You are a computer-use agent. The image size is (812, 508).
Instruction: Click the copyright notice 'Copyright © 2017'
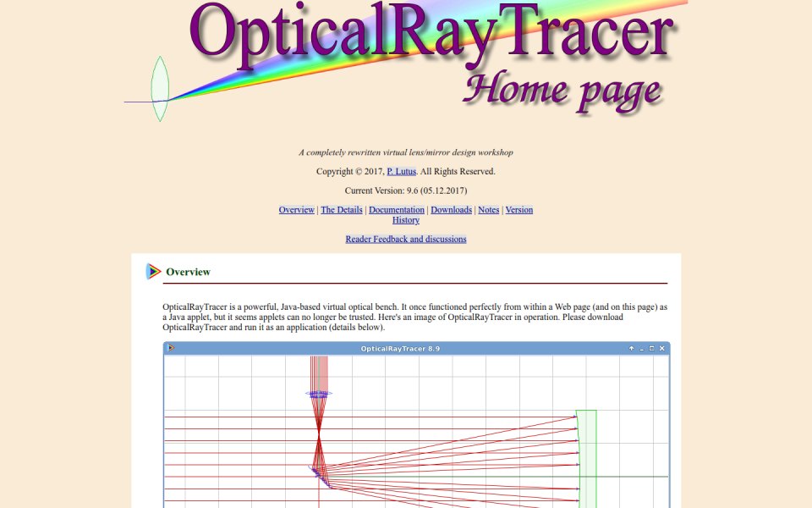pos(349,171)
